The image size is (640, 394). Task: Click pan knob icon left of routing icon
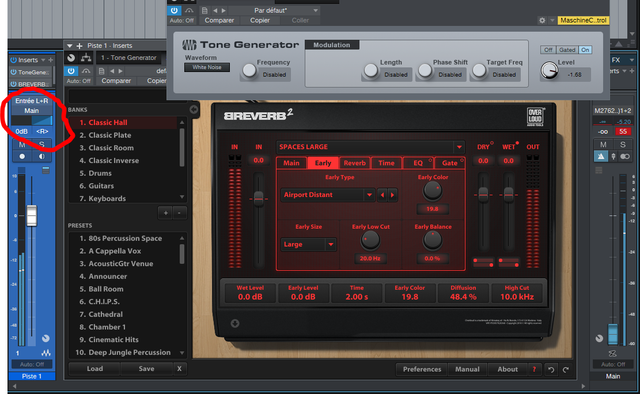point(71,58)
